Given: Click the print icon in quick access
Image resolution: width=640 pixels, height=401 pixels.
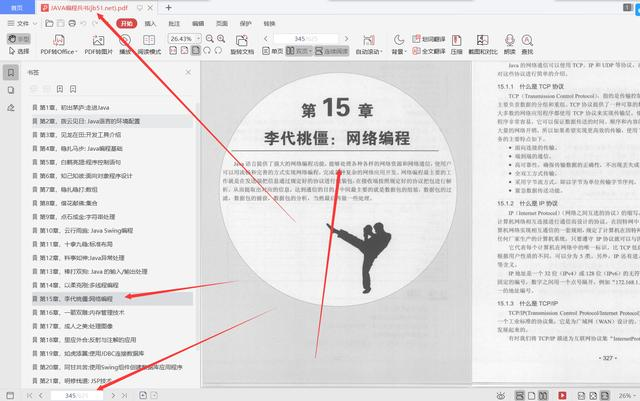Looking at the screenshot, I should coord(72,23).
